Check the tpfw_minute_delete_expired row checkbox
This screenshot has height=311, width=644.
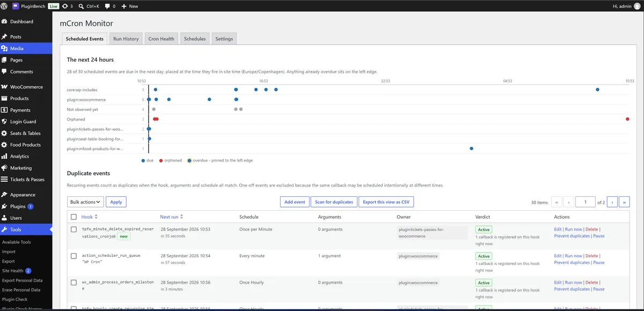(74, 229)
